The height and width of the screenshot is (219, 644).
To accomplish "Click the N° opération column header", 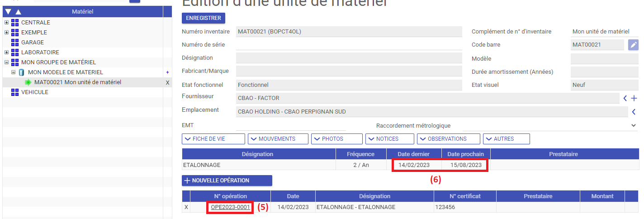I will tap(231, 196).
